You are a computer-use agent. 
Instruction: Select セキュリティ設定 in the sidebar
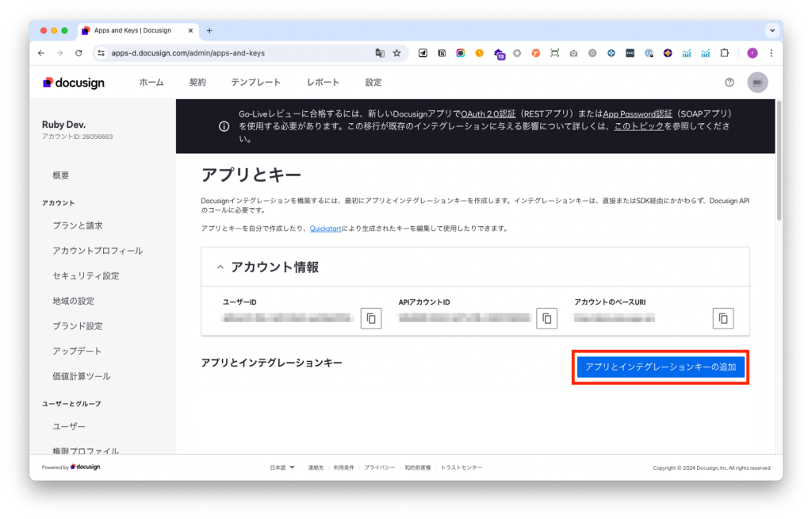(86, 275)
